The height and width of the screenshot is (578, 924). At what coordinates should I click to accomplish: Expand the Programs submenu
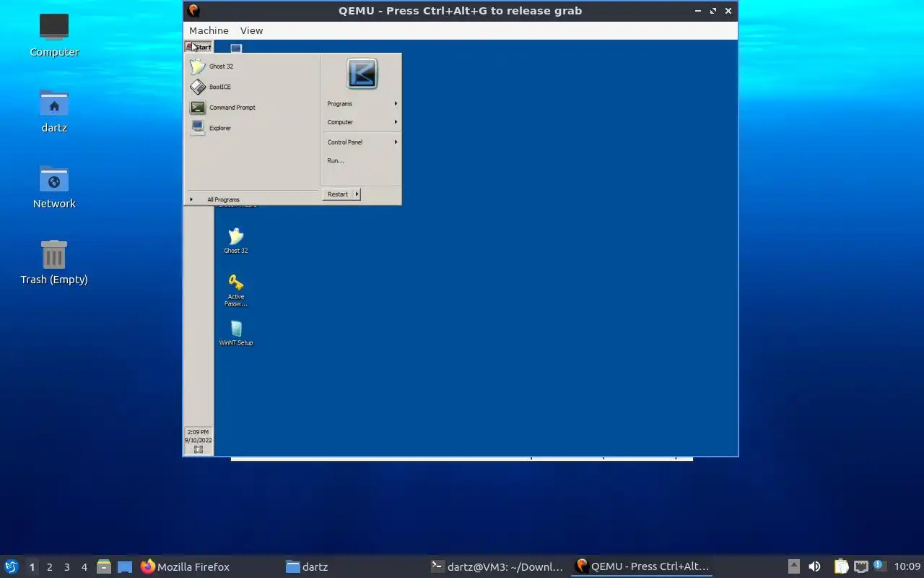coord(362,104)
